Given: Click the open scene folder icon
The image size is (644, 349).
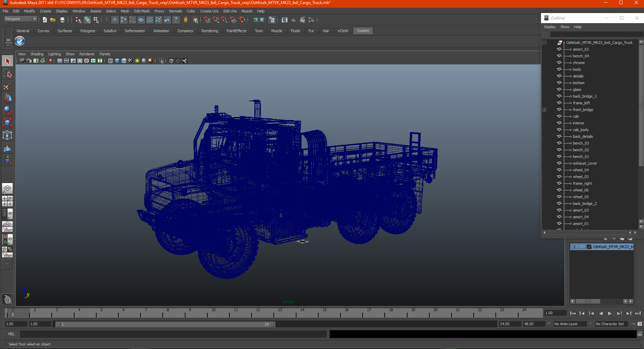Looking at the screenshot, I should tap(53, 20).
